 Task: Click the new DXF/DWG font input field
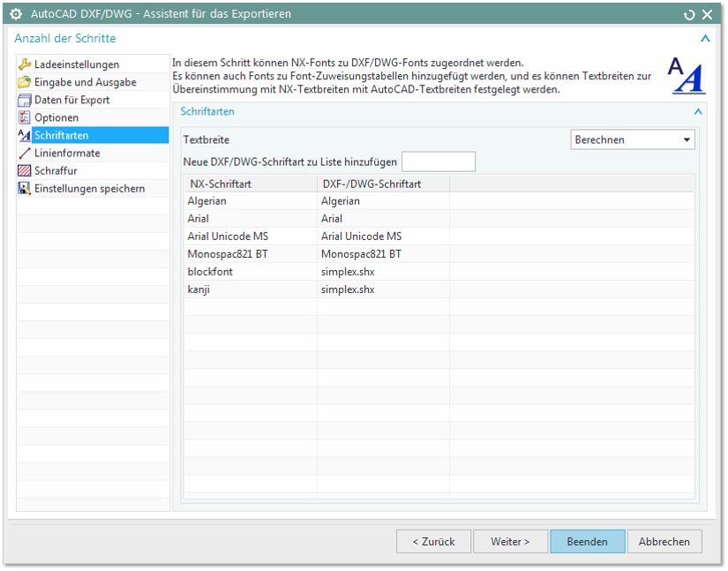click(438, 162)
